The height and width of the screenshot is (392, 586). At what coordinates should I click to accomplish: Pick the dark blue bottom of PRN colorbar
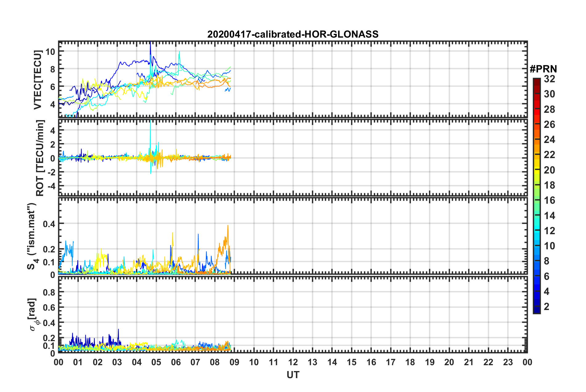tap(537, 310)
